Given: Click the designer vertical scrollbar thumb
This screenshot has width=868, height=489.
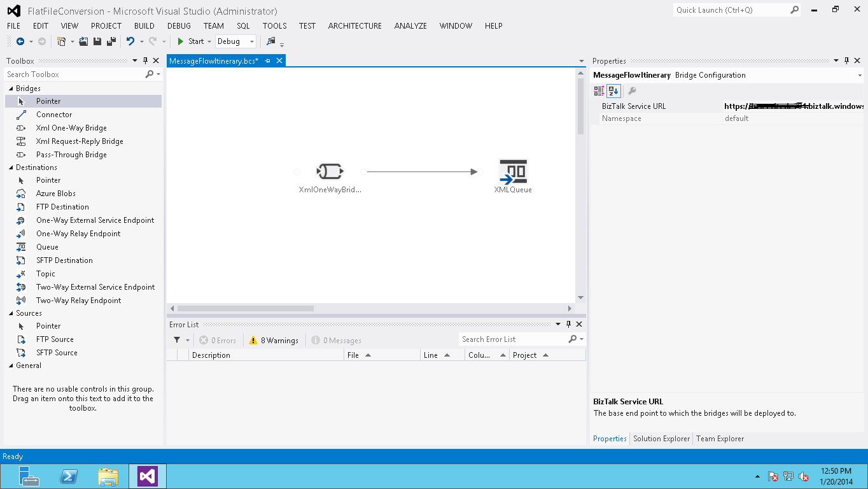Looking at the screenshot, I should (x=580, y=106).
